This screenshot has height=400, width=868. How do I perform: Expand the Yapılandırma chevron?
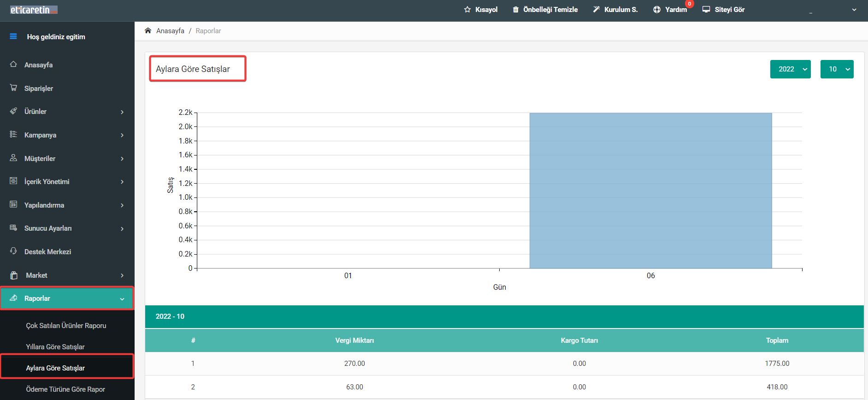(122, 205)
